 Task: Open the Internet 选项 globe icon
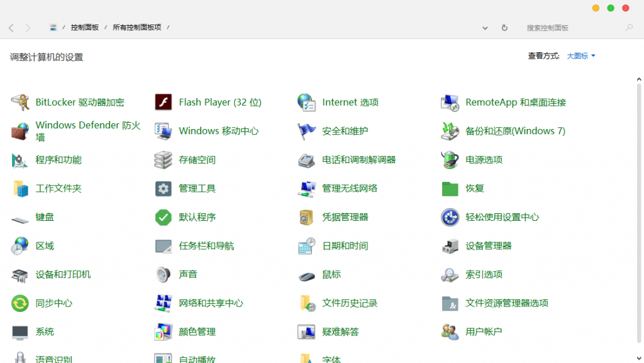(306, 103)
